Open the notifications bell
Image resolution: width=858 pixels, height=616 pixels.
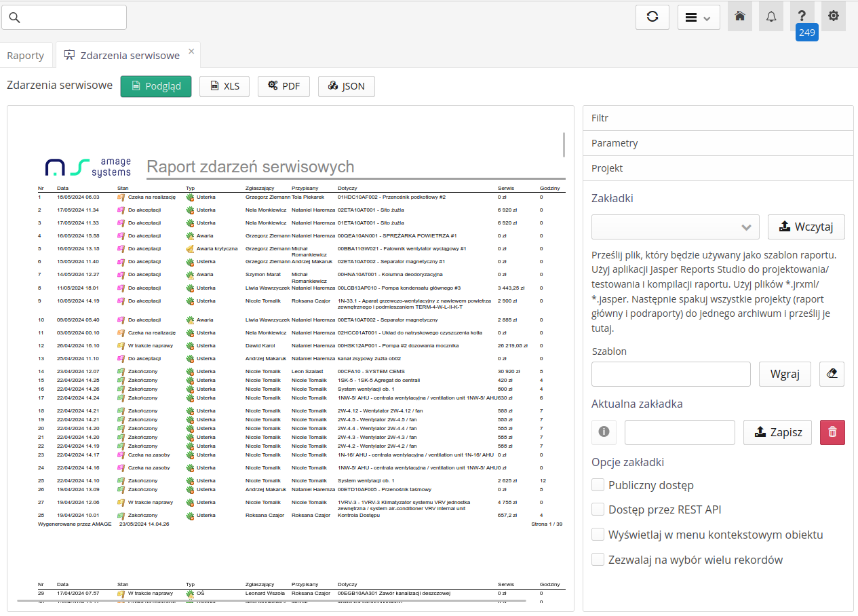point(771,17)
